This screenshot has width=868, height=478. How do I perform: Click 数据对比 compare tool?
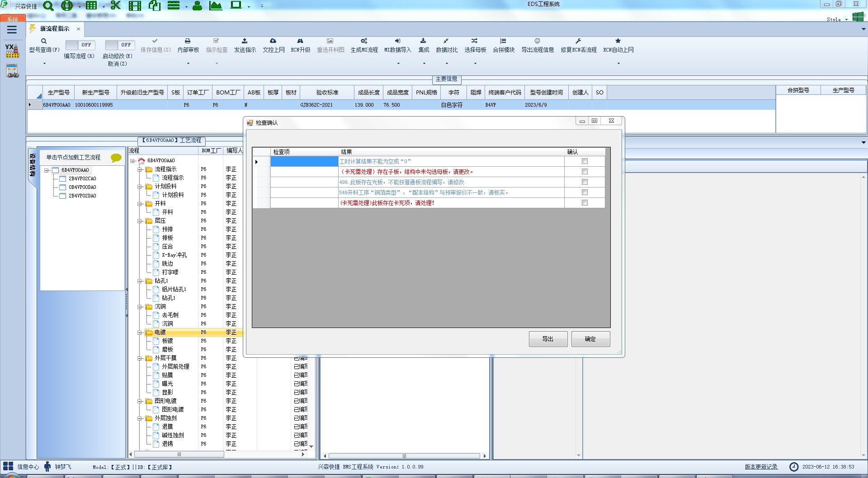pyautogui.click(x=447, y=46)
